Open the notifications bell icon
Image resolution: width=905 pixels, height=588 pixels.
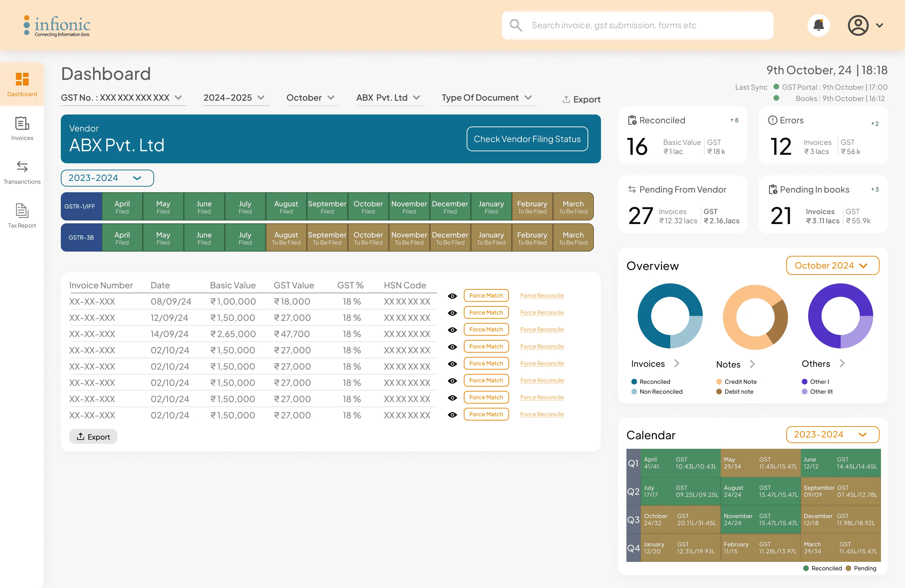click(818, 25)
